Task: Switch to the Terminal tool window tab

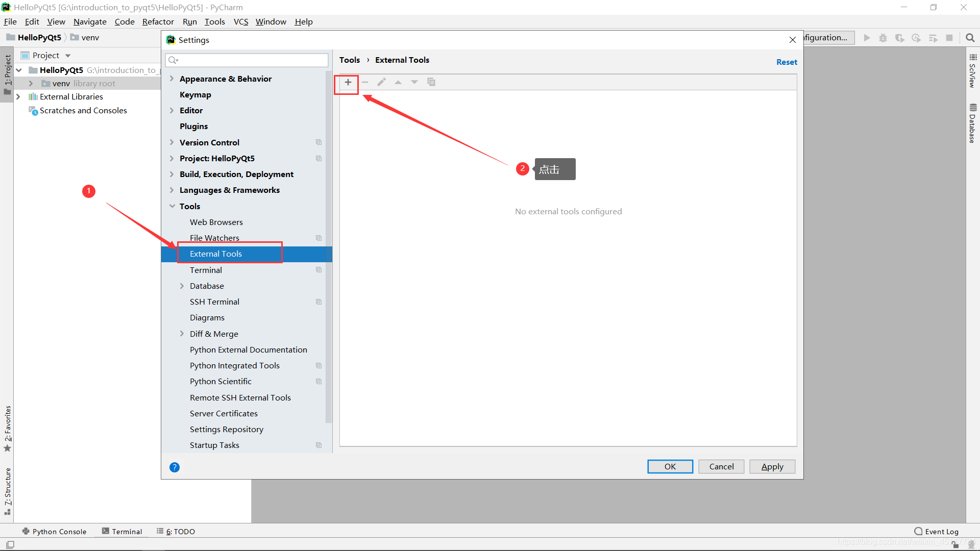Action: tap(122, 532)
